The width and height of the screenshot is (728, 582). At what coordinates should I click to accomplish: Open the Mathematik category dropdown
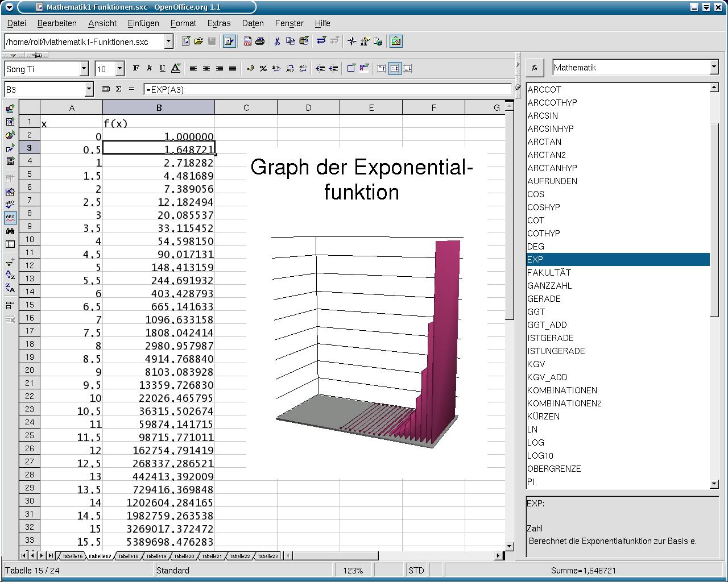pyautogui.click(x=714, y=67)
